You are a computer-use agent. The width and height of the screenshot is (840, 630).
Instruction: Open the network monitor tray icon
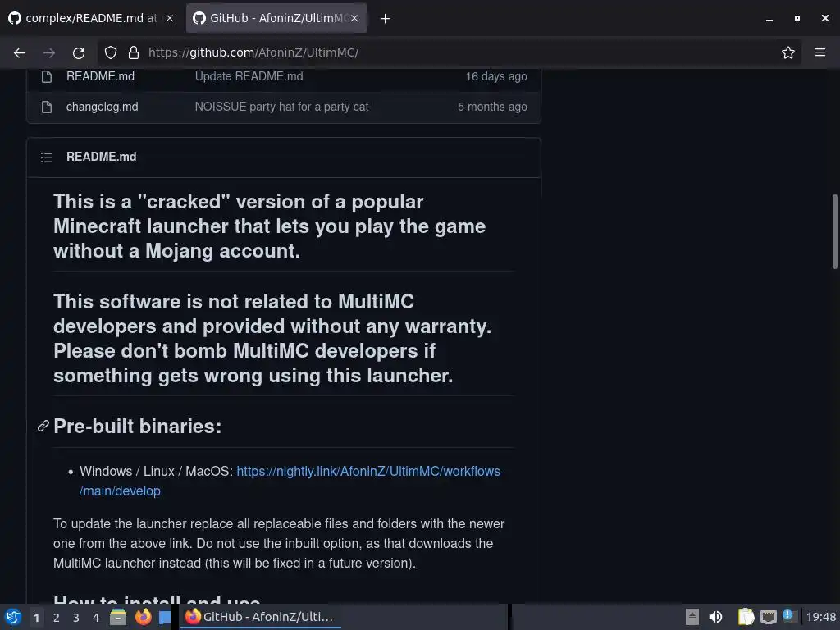(x=768, y=617)
